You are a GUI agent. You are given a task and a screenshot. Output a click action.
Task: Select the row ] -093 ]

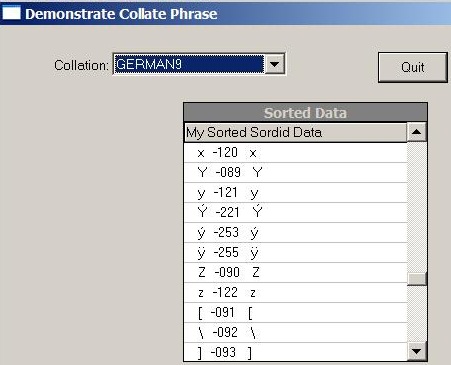pos(296,352)
